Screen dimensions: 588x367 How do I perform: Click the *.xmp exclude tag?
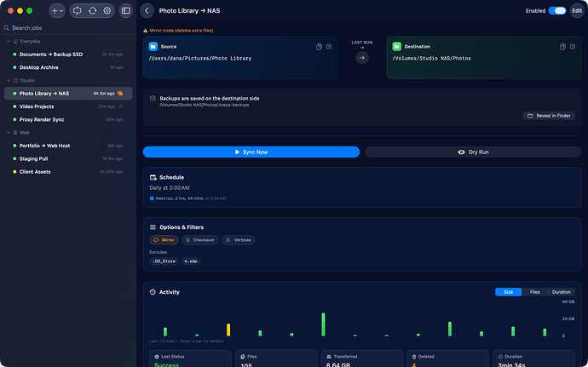191,261
